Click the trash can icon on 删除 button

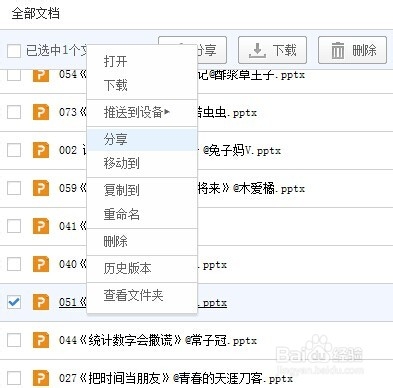click(x=337, y=50)
